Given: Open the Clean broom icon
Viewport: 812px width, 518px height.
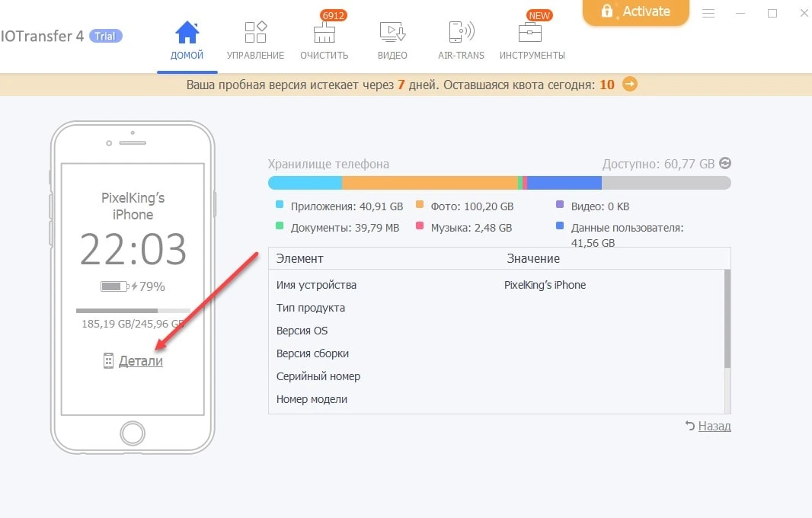Looking at the screenshot, I should (x=324, y=34).
